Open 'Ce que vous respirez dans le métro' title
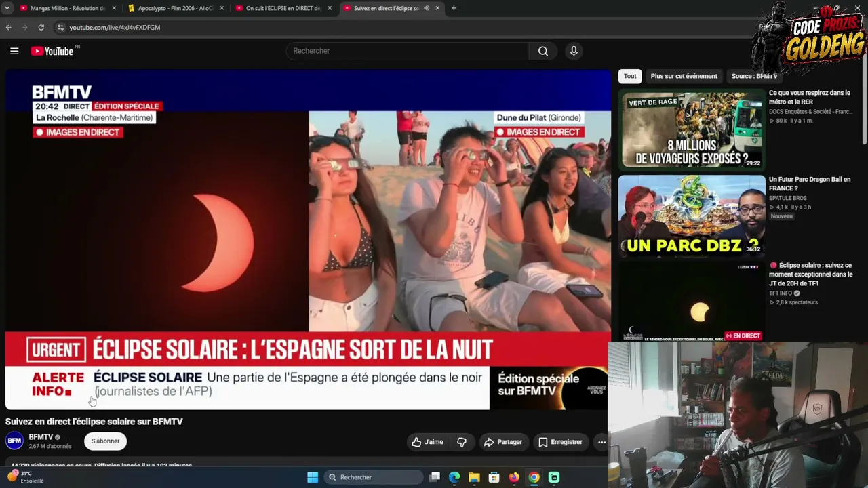 coord(810,97)
